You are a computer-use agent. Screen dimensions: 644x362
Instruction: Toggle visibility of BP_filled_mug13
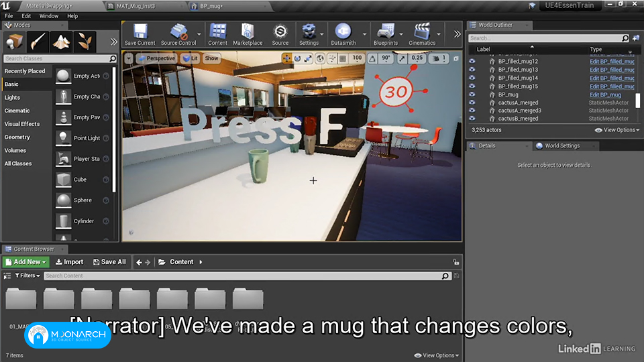[x=472, y=69]
